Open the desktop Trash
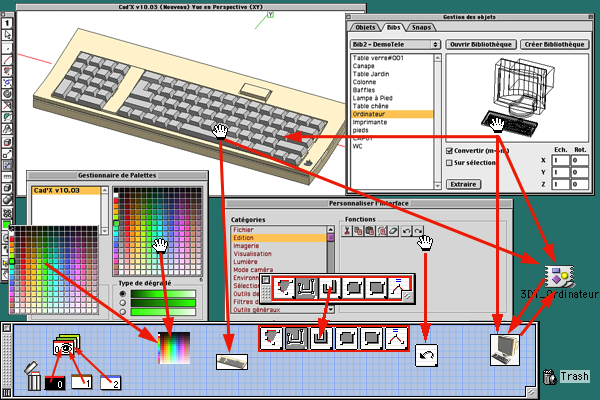600x400 pixels. [550, 377]
